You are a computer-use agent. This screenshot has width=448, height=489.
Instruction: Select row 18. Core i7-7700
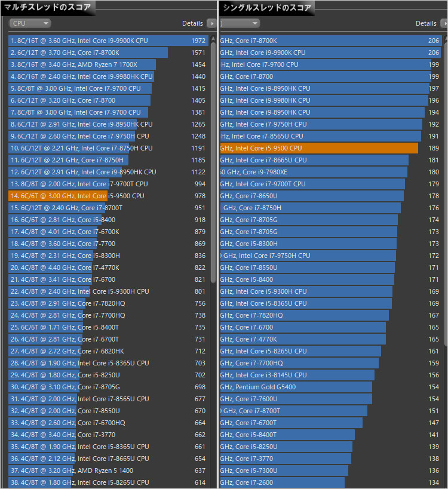pyautogui.click(x=108, y=244)
